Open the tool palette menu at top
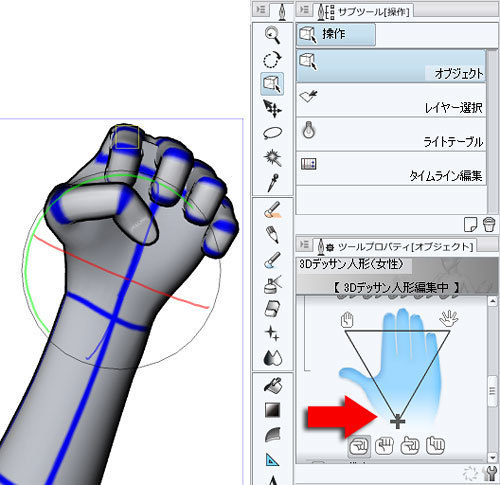The width and height of the screenshot is (500, 485). click(261, 10)
